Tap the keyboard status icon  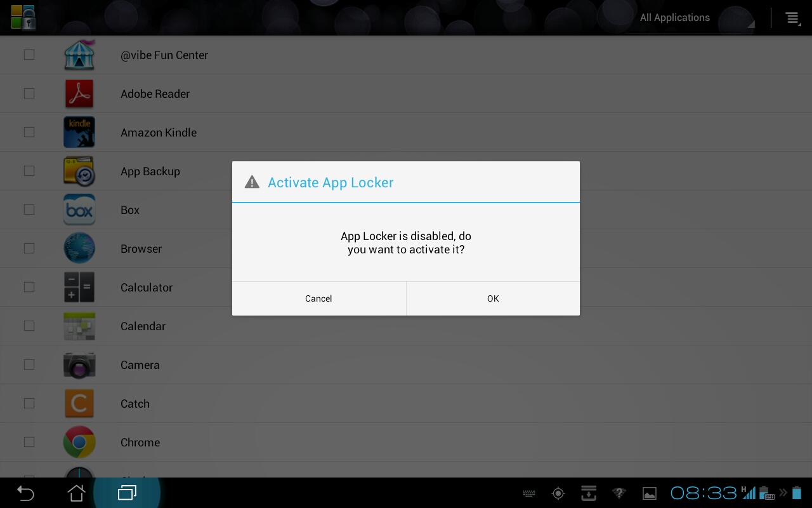pos(528,493)
